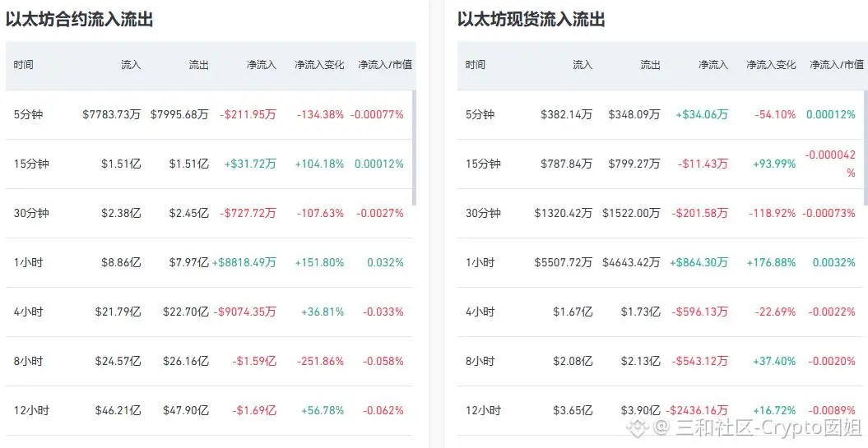Click 时间 header in spot table
Screen dimensions: 868x448
pyautogui.click(x=475, y=65)
